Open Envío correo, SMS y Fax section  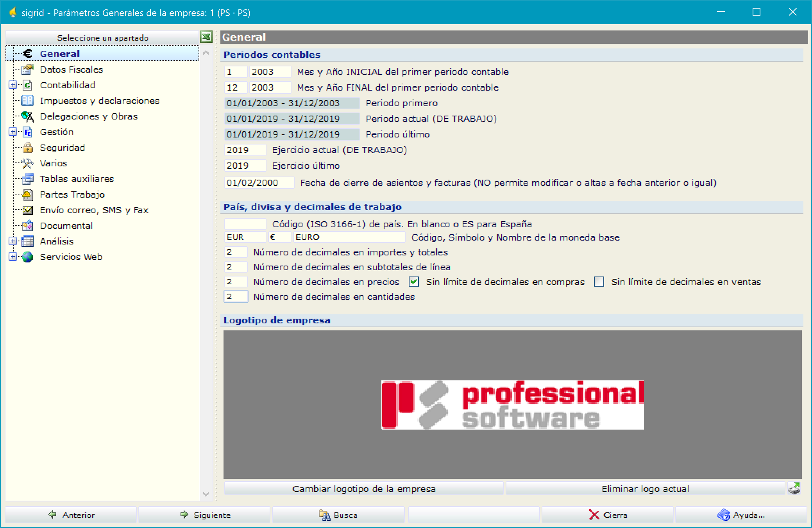pyautogui.click(x=94, y=210)
